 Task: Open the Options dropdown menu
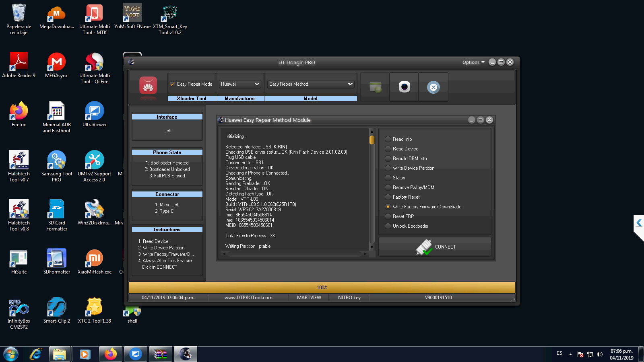[x=473, y=62]
